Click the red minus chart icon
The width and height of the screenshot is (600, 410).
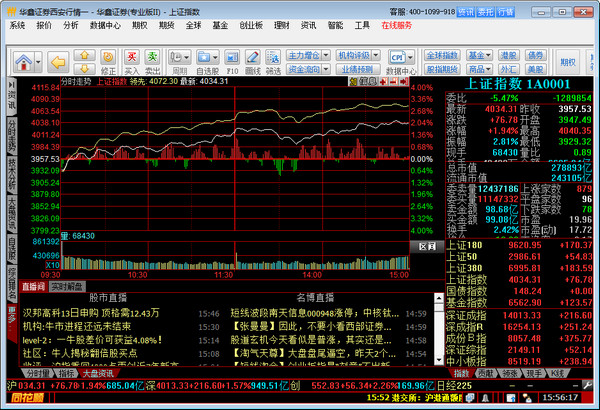pos(393,82)
